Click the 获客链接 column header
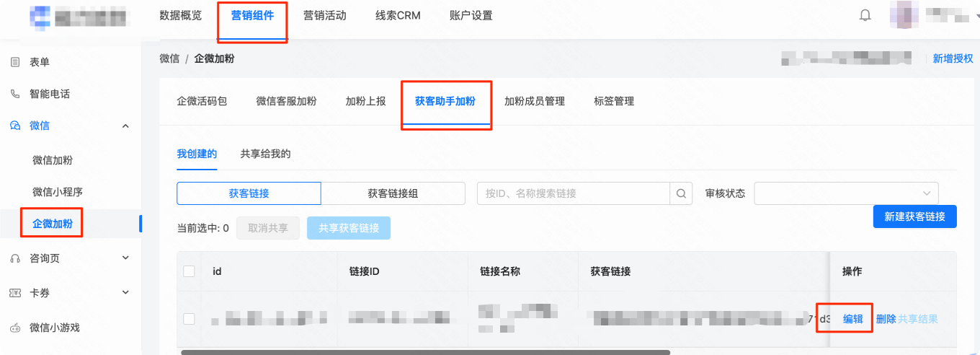980x355 pixels. pyautogui.click(x=610, y=271)
